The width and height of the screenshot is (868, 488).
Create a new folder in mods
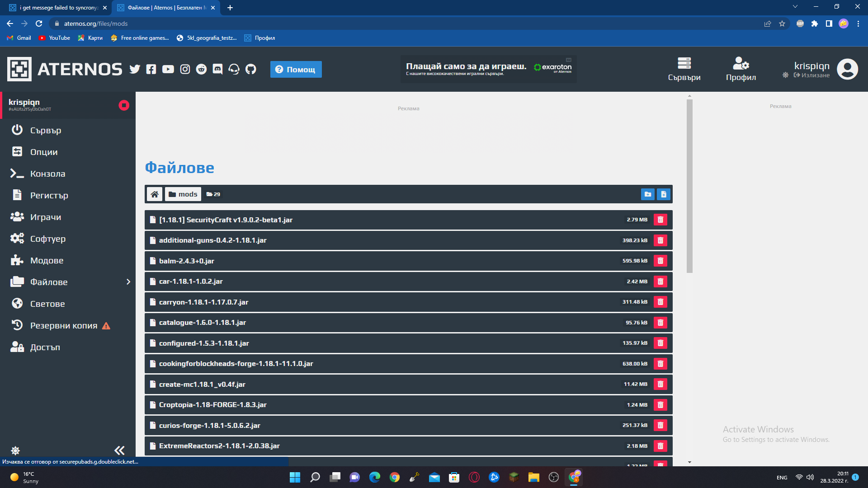point(648,194)
